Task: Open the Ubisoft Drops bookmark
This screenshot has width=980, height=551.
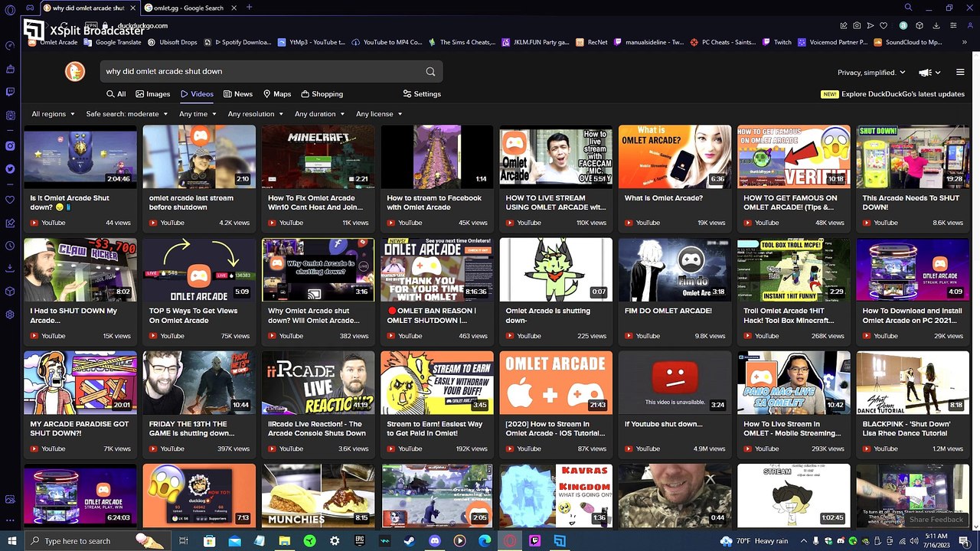Action: (x=172, y=42)
